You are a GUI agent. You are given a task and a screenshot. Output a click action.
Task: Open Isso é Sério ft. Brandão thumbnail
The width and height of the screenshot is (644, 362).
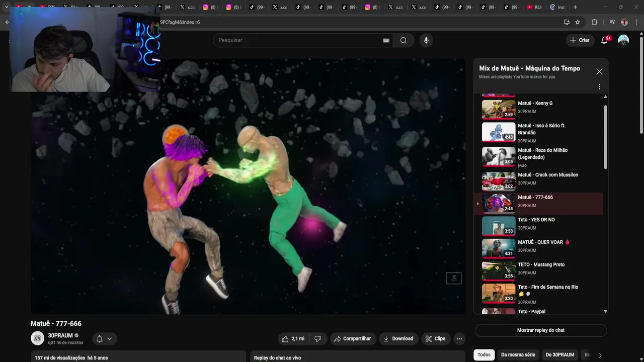click(499, 132)
